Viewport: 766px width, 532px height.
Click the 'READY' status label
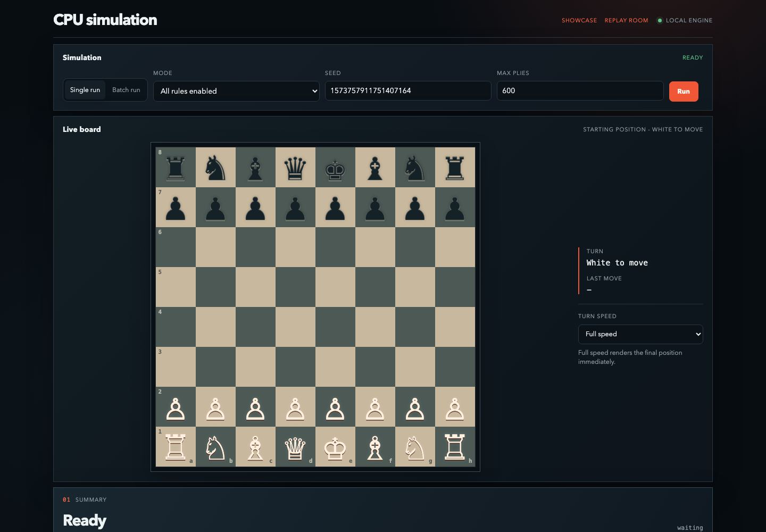click(693, 57)
